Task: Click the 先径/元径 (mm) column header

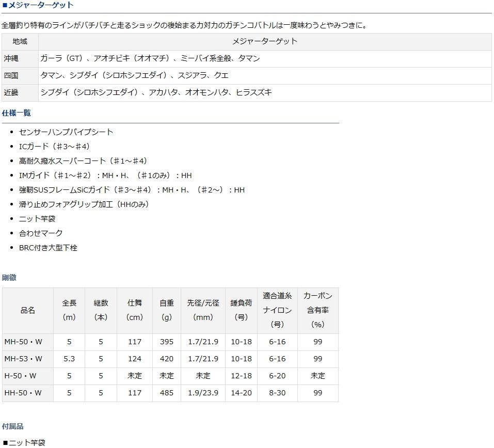Action: (x=203, y=310)
